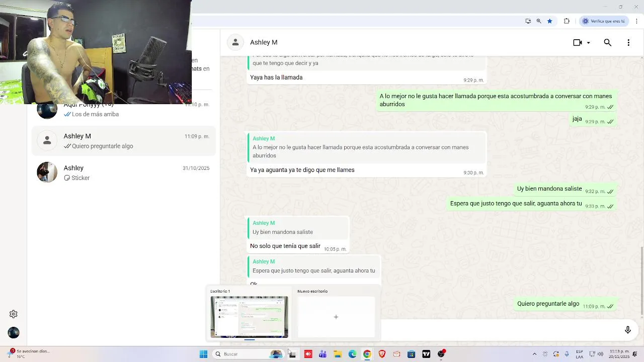This screenshot has height=362, width=644.
Task: Open your own profile avatar
Action: click(x=14, y=333)
